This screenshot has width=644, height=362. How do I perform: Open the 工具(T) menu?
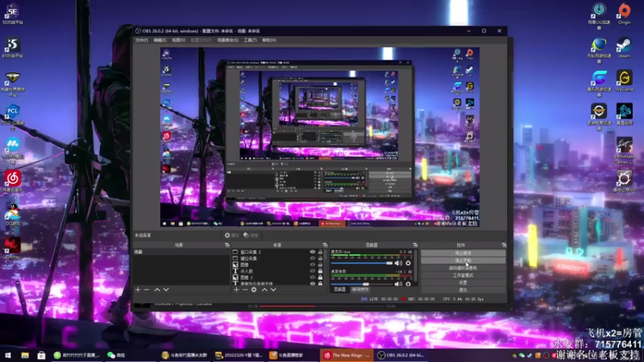[x=250, y=40]
